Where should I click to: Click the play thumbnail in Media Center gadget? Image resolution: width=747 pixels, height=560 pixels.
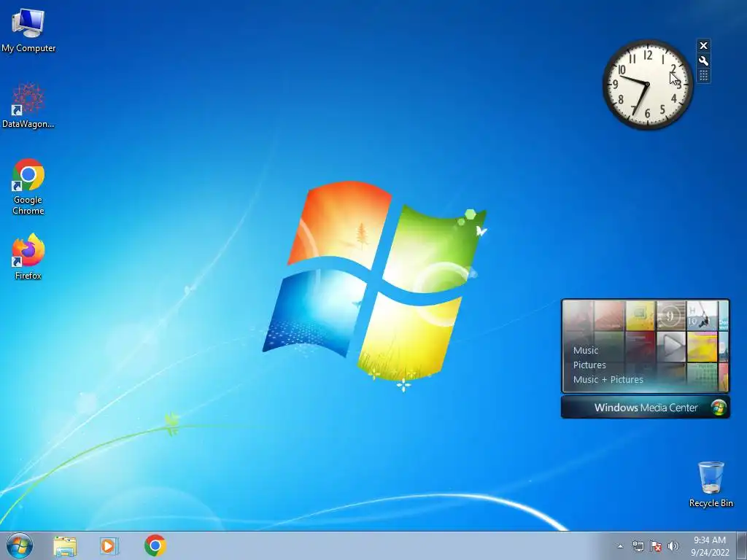671,346
